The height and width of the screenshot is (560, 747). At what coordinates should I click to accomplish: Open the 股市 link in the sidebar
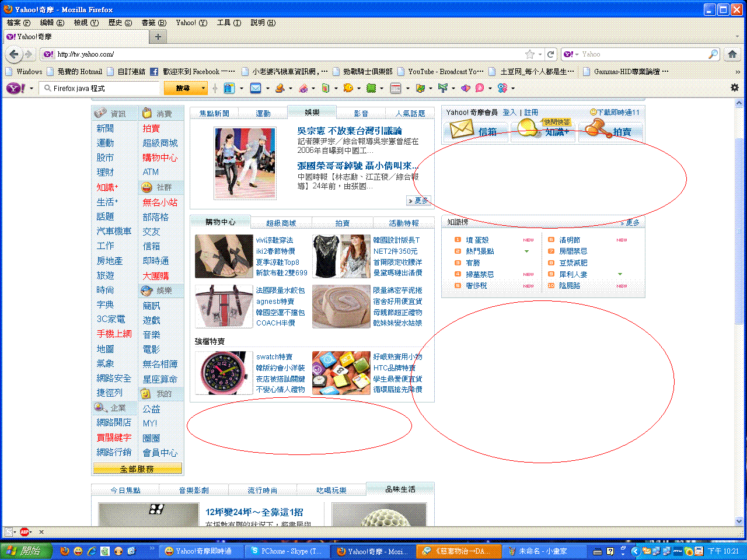(105, 157)
